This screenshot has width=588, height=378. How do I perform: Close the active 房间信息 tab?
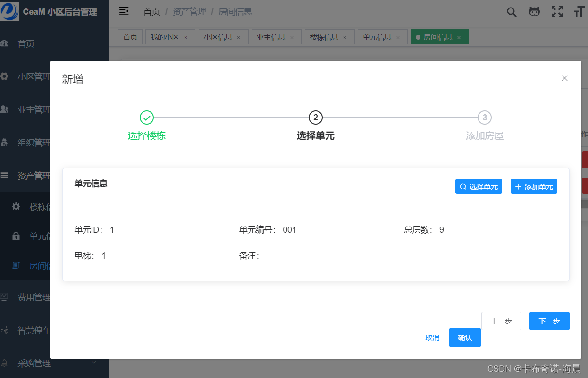pos(459,37)
